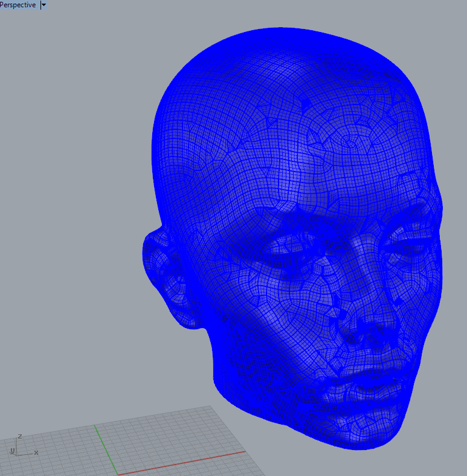Click the Z label on the axes icon
Screen dimensions: 467x476
point(21,436)
